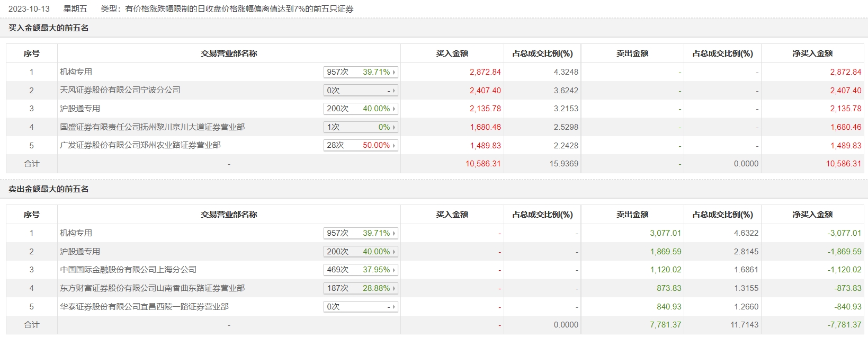Expand the 0次 stats arrow for 天风证券
Image resolution: width=868 pixels, height=337 pixels.
tap(394, 91)
